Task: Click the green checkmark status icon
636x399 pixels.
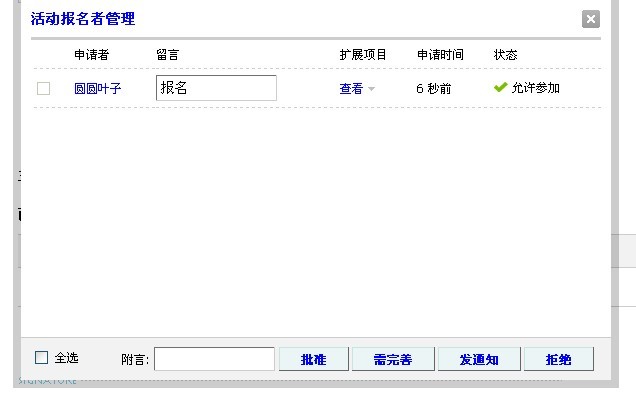Action: [x=501, y=87]
